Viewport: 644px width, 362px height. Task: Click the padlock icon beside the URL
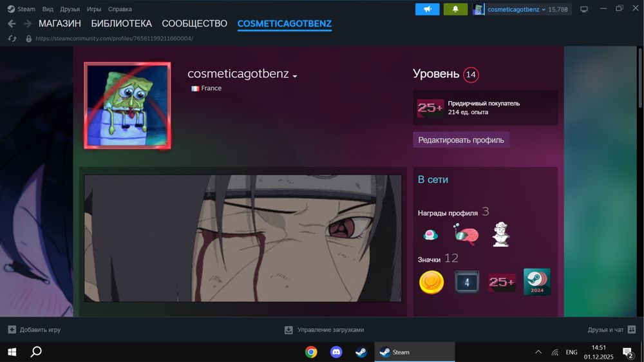pos(28,39)
